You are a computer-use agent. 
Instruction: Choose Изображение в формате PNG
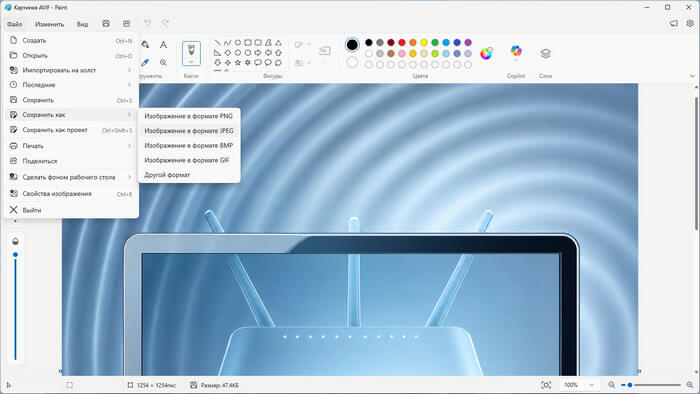point(190,116)
